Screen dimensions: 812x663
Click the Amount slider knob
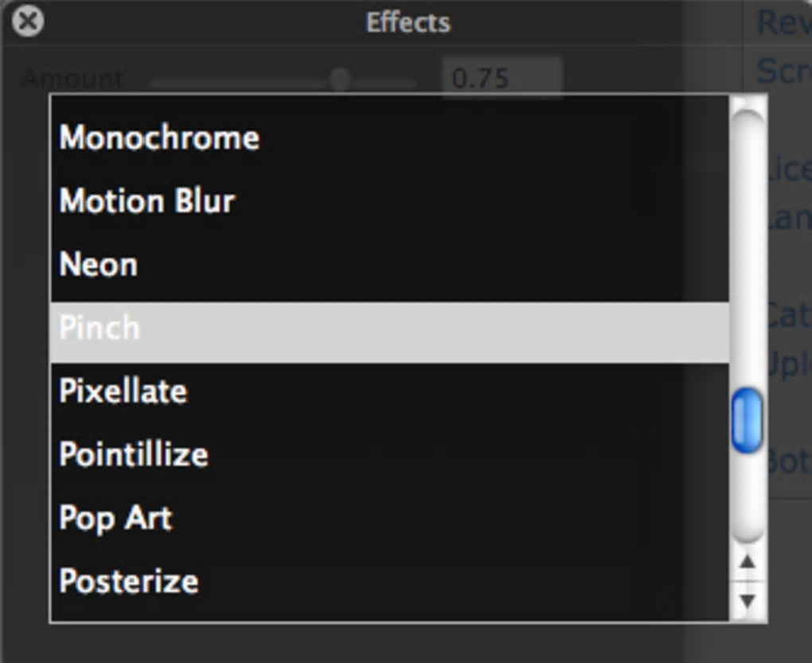[x=341, y=79]
